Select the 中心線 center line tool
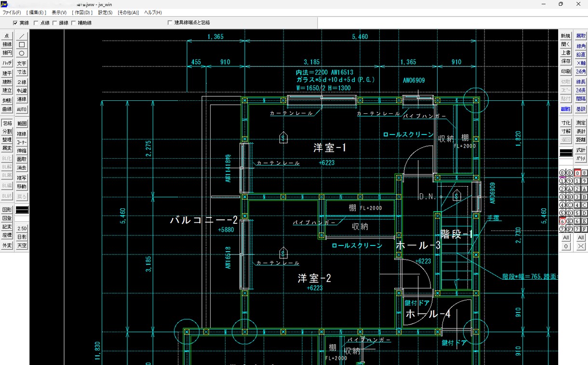Viewport: 588px width, 365px height. pos(22,91)
